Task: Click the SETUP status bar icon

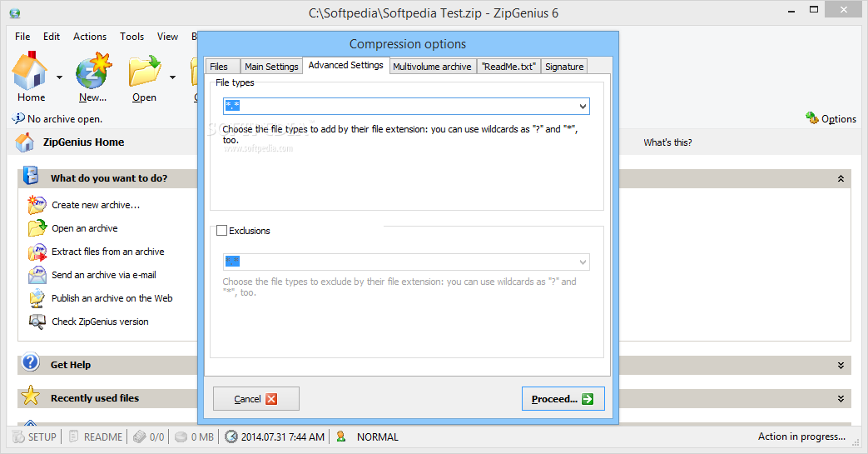Action: 18,437
